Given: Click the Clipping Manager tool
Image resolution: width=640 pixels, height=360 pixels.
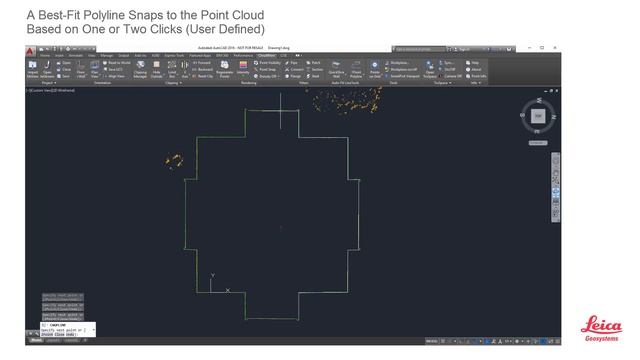Looking at the screenshot, I should (x=140, y=69).
